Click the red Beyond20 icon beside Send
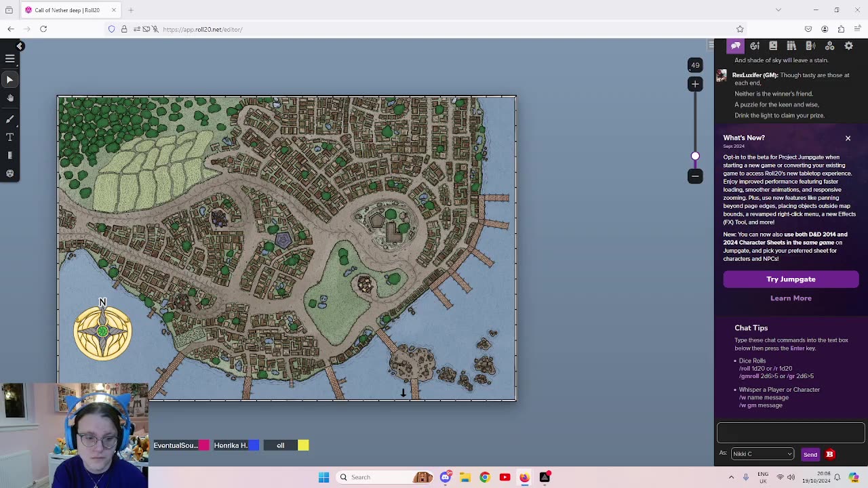Screen dimensions: 868x488 click(829, 454)
